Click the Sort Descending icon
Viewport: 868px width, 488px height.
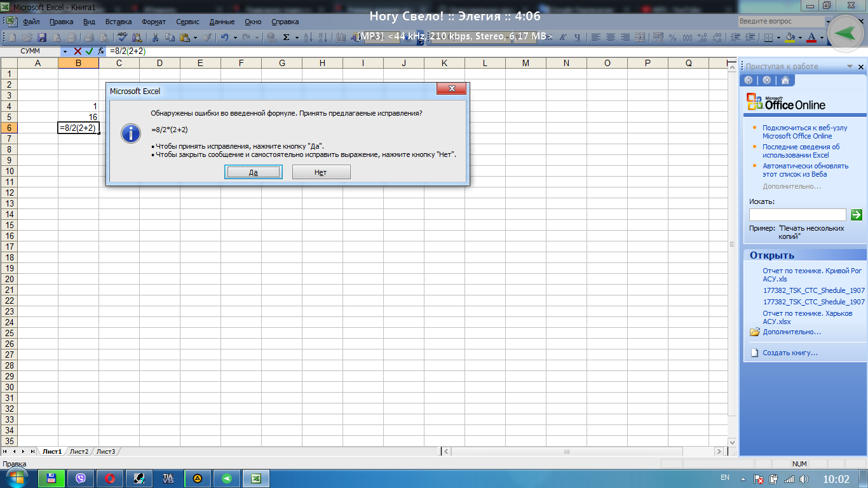[323, 37]
